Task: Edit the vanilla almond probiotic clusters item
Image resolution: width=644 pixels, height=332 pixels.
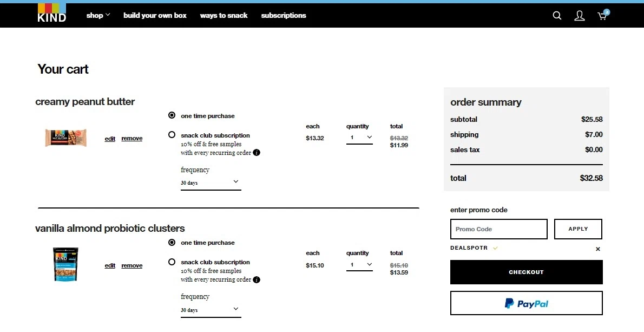Action: pyautogui.click(x=110, y=265)
